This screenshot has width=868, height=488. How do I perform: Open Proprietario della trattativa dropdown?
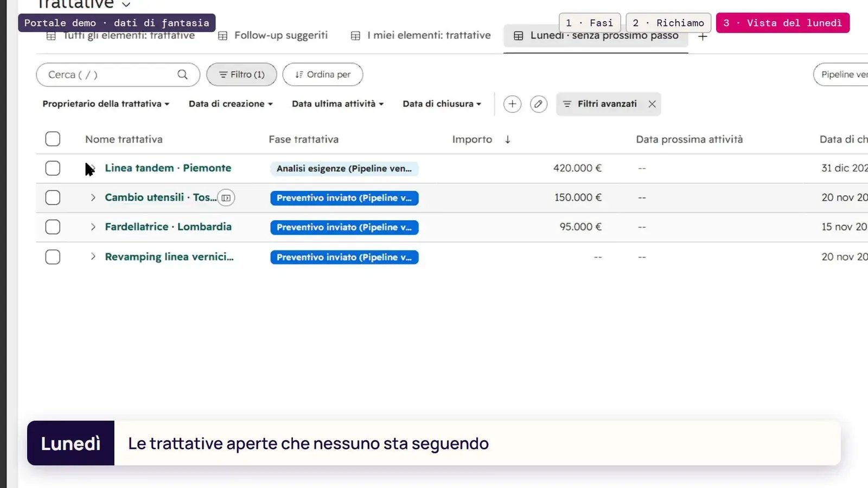[106, 104]
